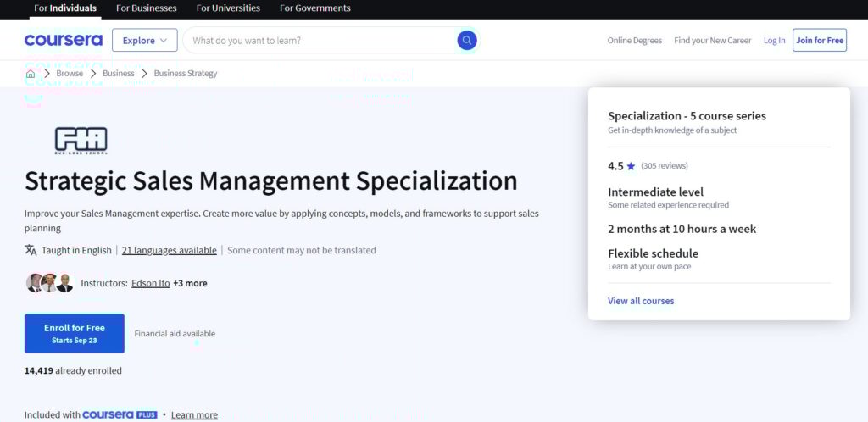868x422 pixels.
Task: Click the Taught in English text
Action: tap(76, 250)
